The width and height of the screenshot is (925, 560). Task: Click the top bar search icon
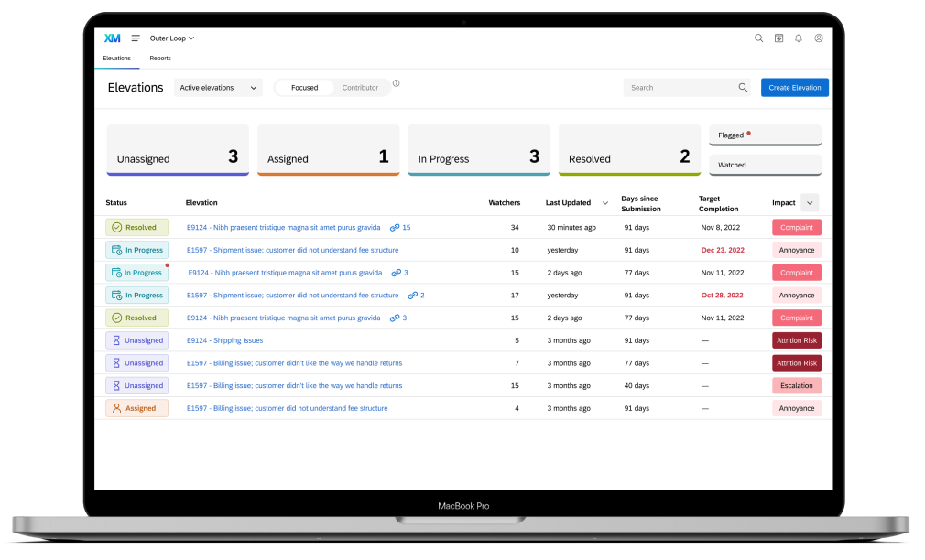(758, 38)
